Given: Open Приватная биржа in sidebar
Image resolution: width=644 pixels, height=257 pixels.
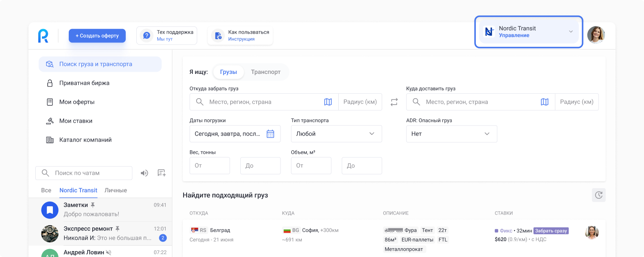Looking at the screenshot, I should tap(84, 83).
